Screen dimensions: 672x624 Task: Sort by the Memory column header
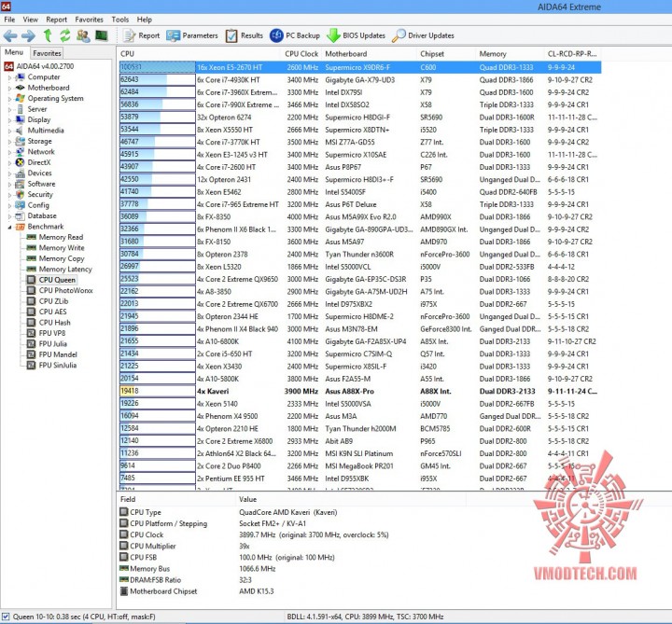[x=510, y=54]
